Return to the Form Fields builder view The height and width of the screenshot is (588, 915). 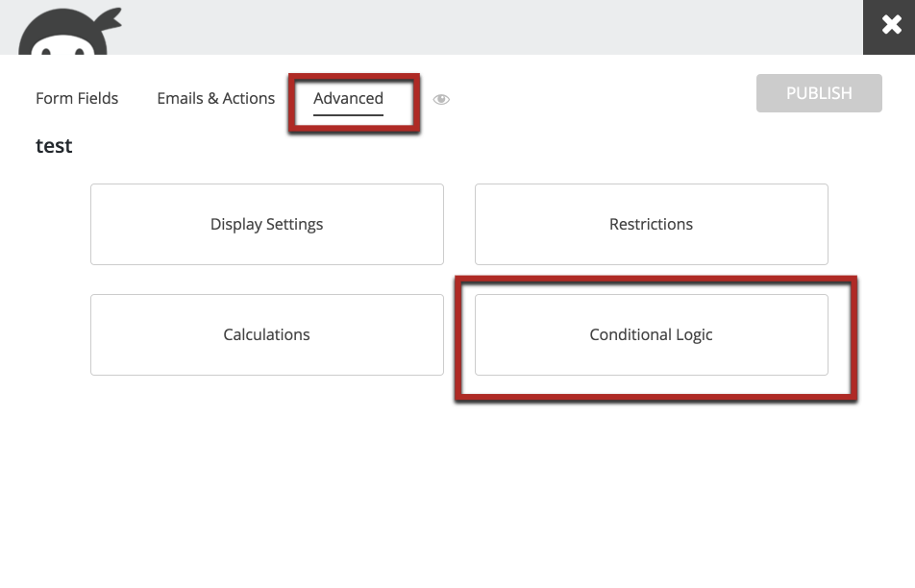(x=77, y=98)
